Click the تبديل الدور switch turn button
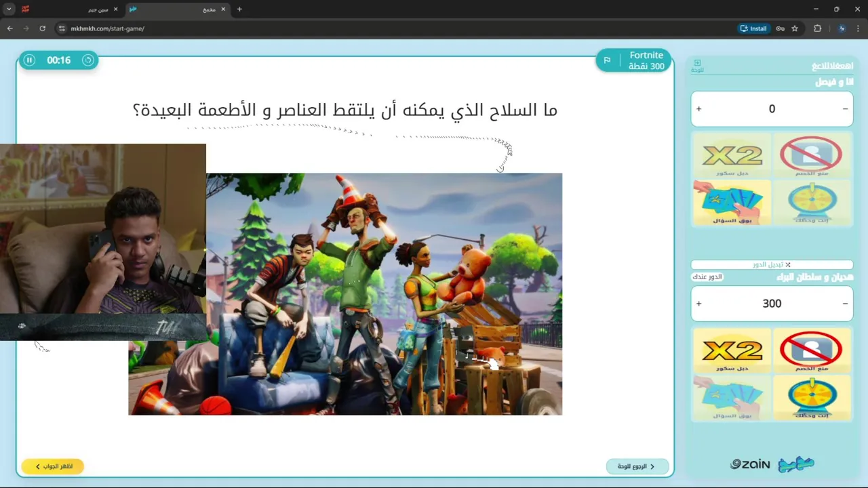 click(x=772, y=264)
